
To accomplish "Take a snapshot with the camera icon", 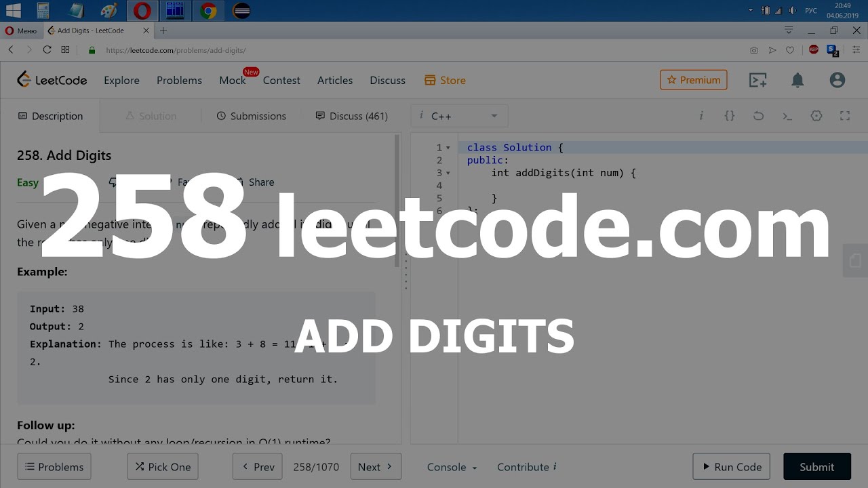I will [x=754, y=50].
